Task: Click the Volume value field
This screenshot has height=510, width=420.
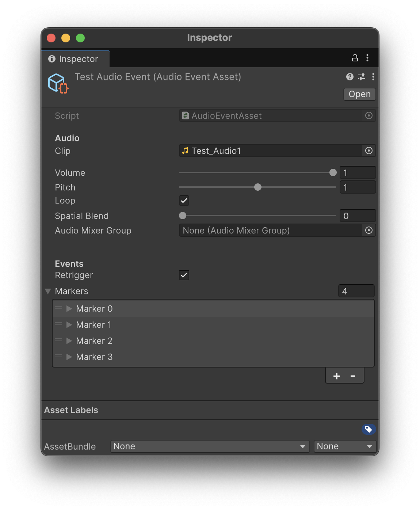Action: tap(358, 172)
